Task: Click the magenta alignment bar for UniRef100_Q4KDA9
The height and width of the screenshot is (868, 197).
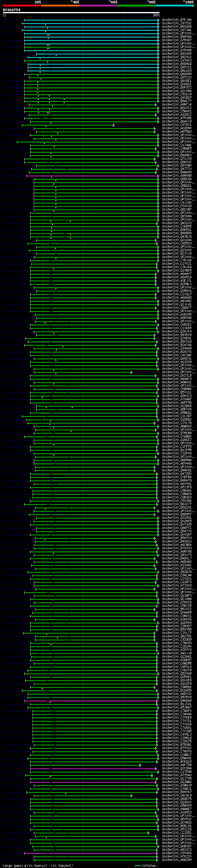Action: 91,701
